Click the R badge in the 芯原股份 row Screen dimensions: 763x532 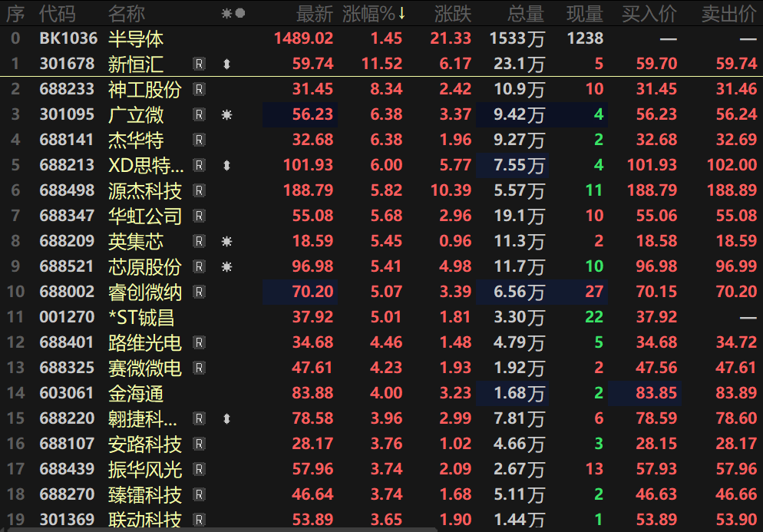(x=199, y=266)
